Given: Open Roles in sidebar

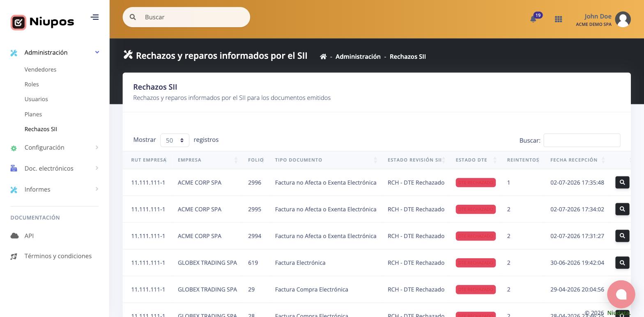Looking at the screenshot, I should [32, 84].
